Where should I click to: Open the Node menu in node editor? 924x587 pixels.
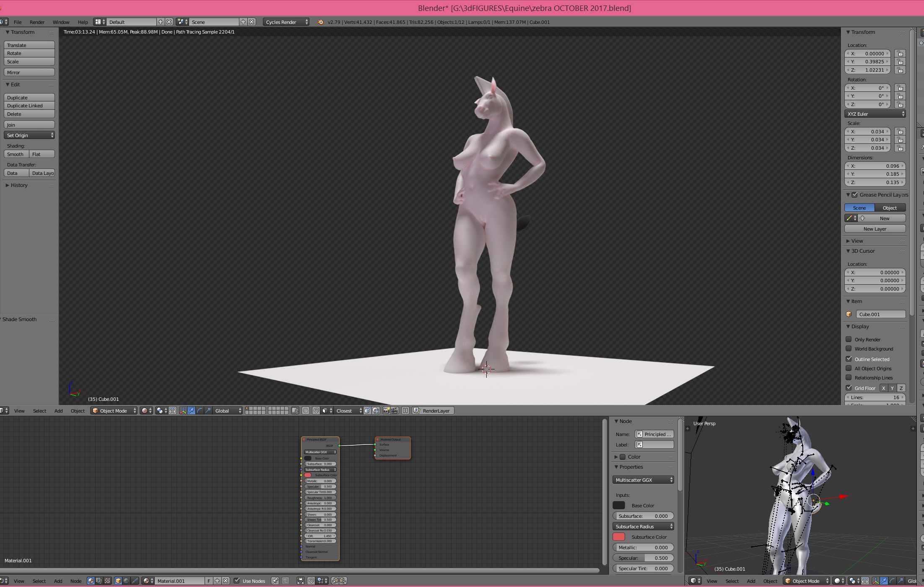[76, 581]
